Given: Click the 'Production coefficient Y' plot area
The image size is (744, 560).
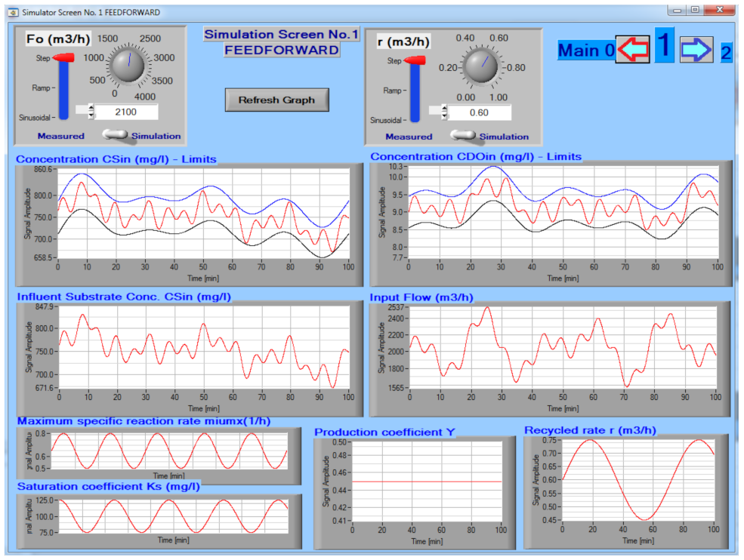Looking at the screenshot, I should click(427, 482).
